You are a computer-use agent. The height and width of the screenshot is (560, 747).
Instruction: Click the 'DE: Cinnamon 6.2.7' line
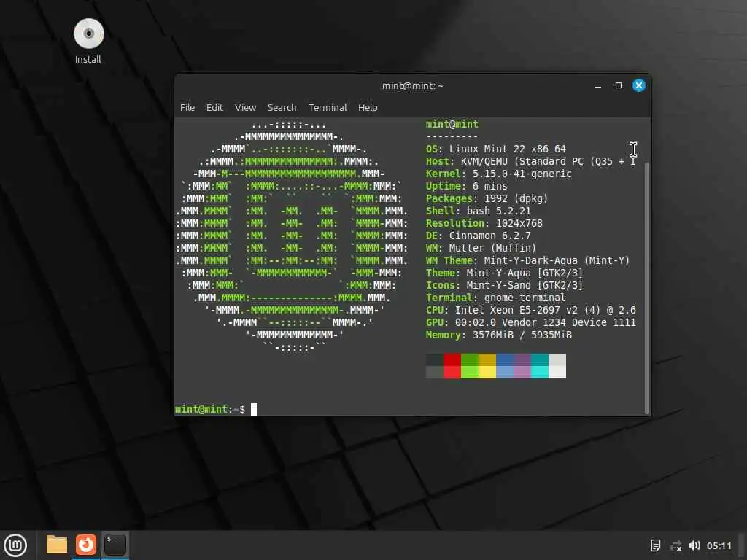click(478, 236)
